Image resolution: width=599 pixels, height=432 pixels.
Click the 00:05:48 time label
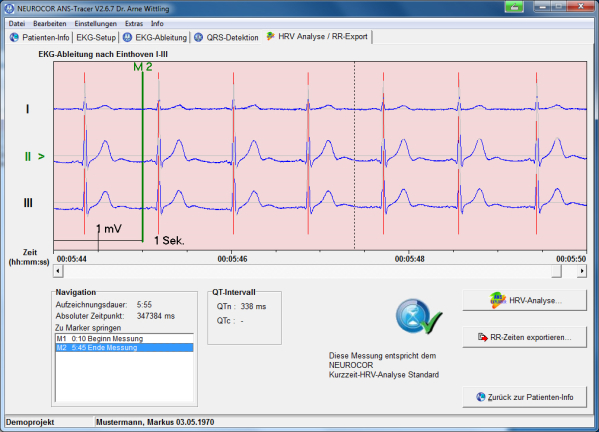coord(410,259)
